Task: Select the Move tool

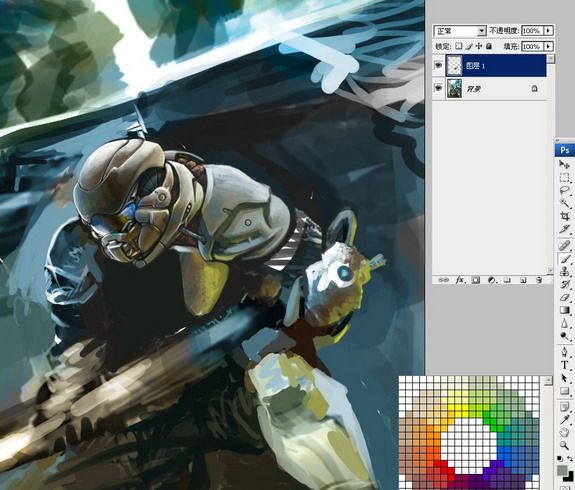Action: (x=564, y=164)
